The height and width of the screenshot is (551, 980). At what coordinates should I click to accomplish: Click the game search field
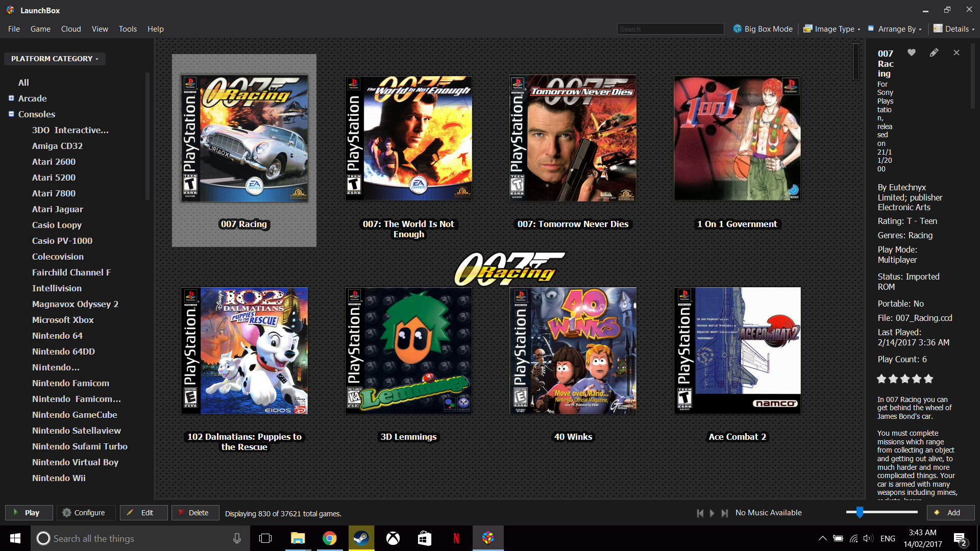tap(670, 29)
